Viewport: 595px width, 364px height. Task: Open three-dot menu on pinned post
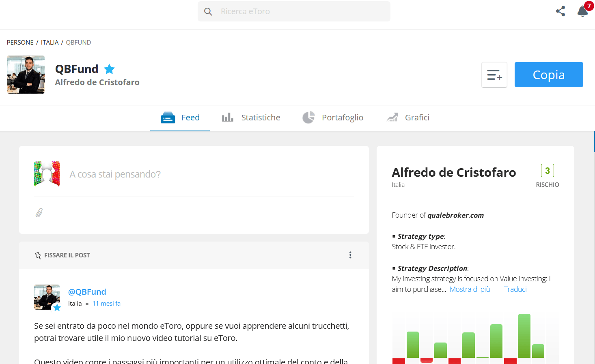350,255
